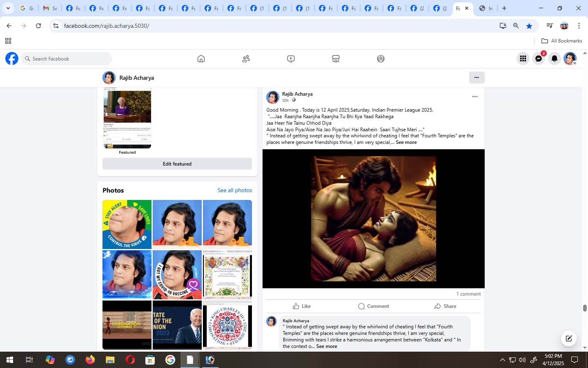Open the post's main image
This screenshot has width=588, height=368.
(374, 219)
